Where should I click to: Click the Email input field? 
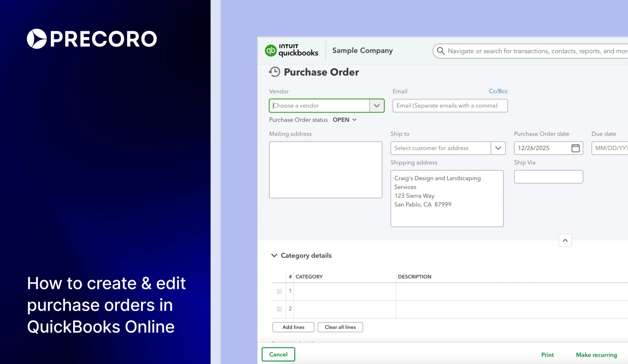[x=450, y=106]
